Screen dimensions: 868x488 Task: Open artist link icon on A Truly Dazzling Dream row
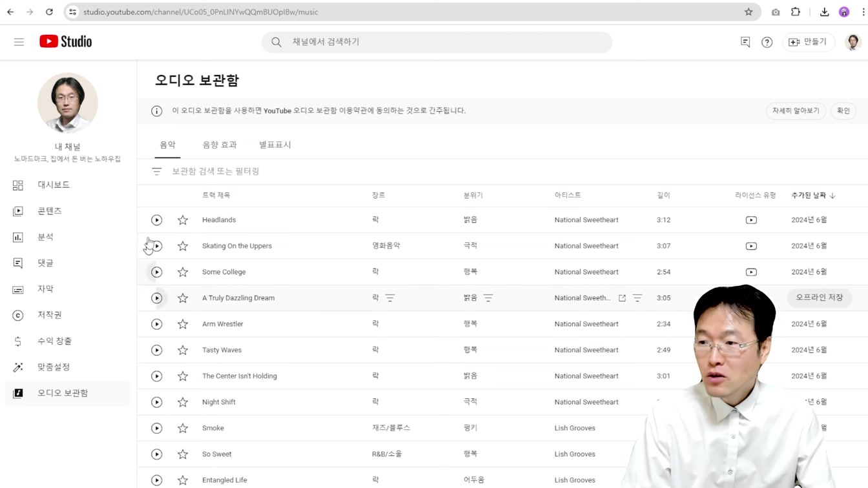point(622,298)
